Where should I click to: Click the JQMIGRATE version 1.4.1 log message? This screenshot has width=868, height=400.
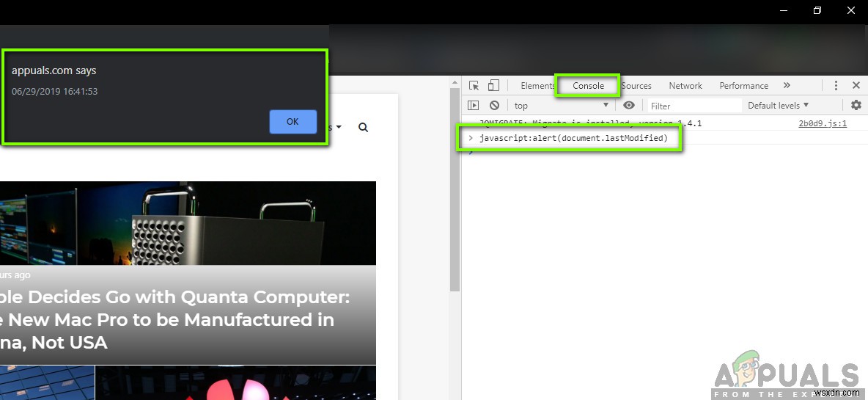[590, 123]
